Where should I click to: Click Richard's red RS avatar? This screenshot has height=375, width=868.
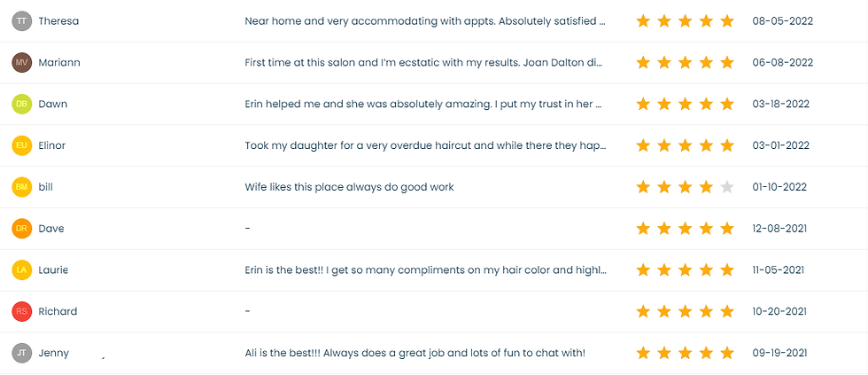point(21,311)
